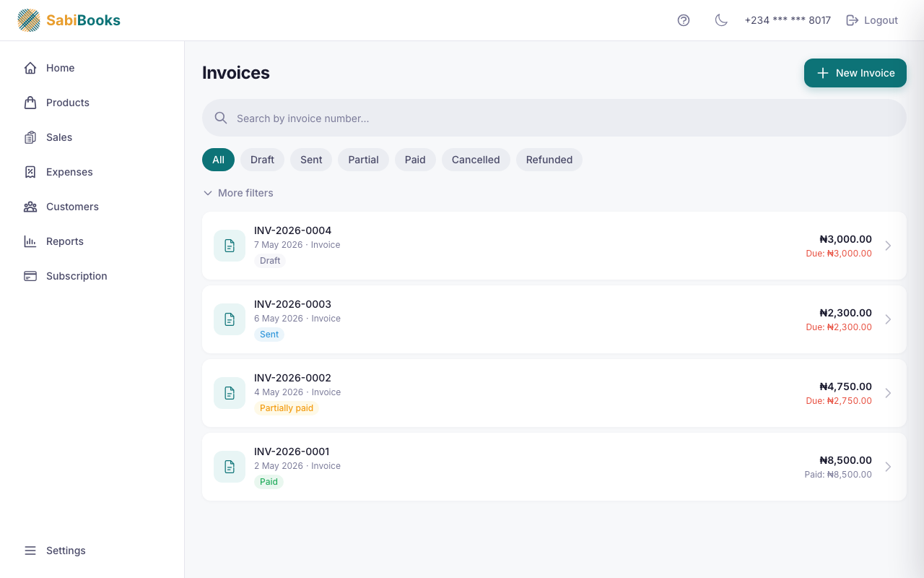Filter invoices by Cancelled

click(x=476, y=160)
